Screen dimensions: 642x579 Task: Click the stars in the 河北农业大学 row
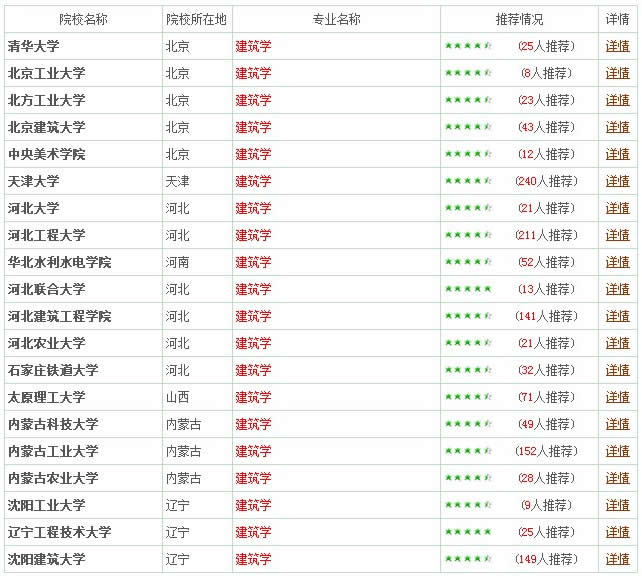(x=468, y=343)
